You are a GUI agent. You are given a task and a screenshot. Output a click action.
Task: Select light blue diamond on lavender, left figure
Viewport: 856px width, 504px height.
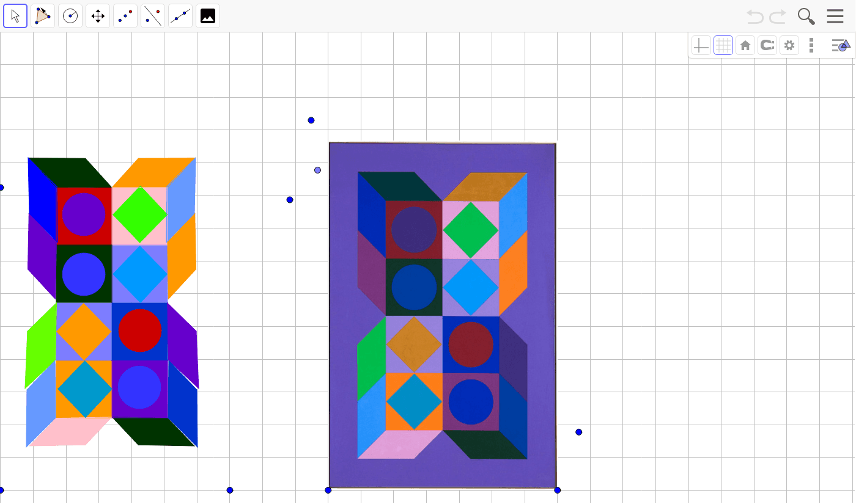[x=140, y=274]
